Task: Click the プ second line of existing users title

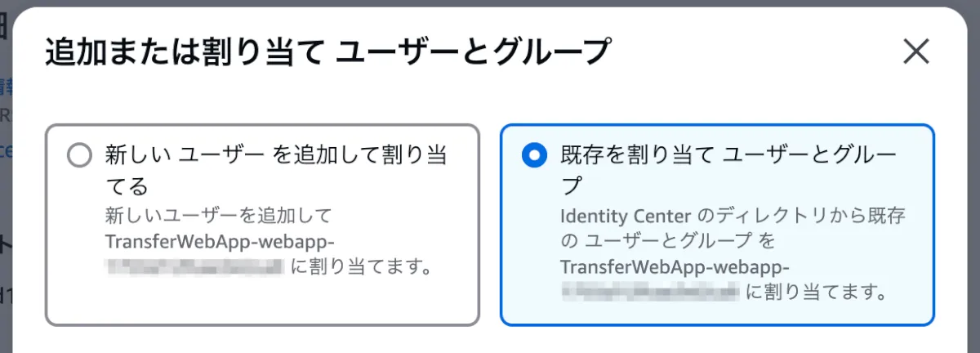Action: coord(572,186)
